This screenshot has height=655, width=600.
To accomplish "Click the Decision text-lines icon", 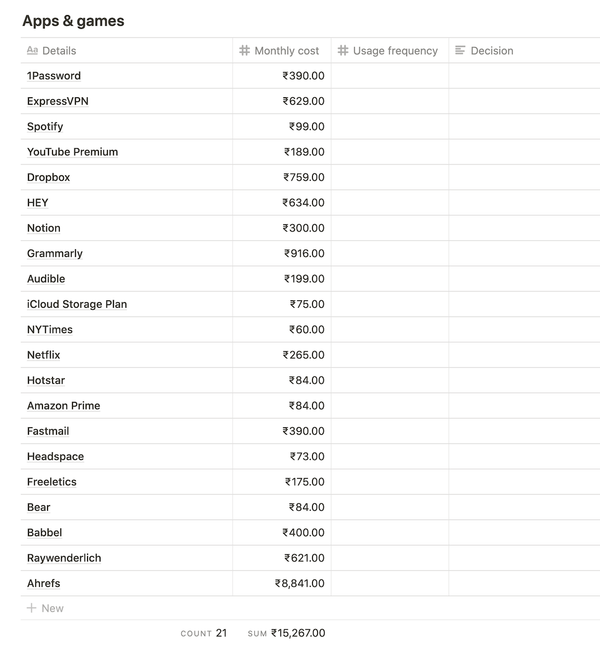I will (460, 51).
